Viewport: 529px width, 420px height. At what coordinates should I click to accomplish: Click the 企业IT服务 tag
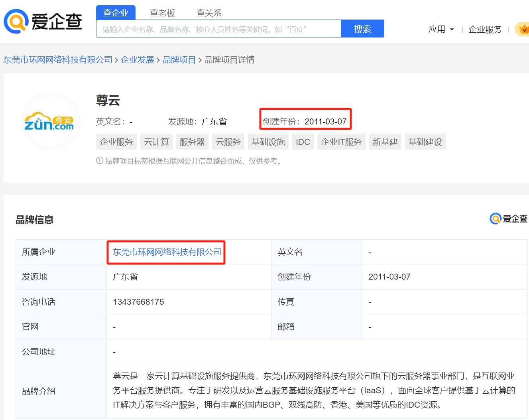pyautogui.click(x=341, y=142)
